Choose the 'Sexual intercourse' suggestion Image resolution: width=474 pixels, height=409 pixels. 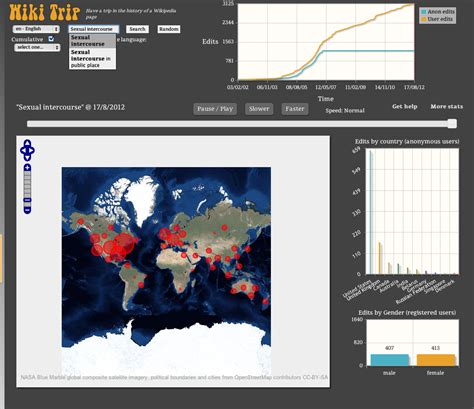(x=92, y=41)
